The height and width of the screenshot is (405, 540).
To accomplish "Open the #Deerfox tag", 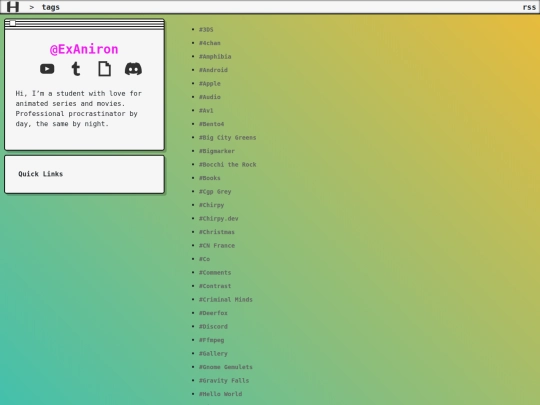I will (x=213, y=313).
